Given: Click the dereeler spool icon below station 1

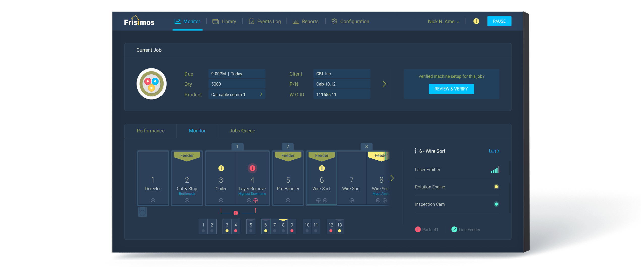Looking at the screenshot, I should click(x=142, y=212).
